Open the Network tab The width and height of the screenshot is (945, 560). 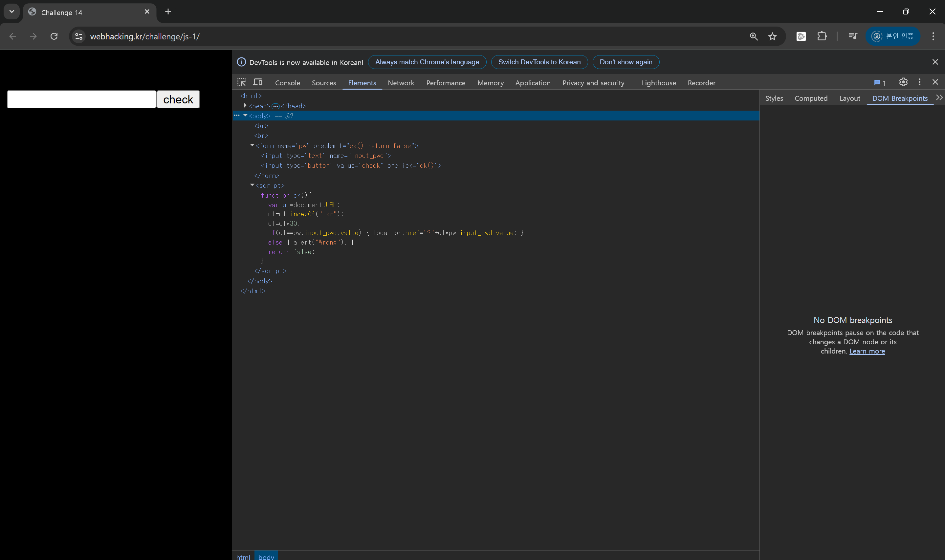tap(401, 83)
